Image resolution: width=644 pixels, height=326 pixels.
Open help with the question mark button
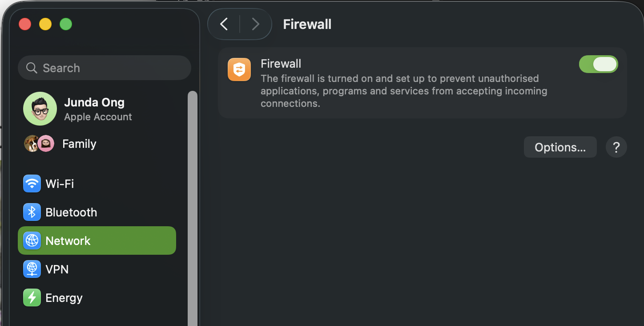616,147
